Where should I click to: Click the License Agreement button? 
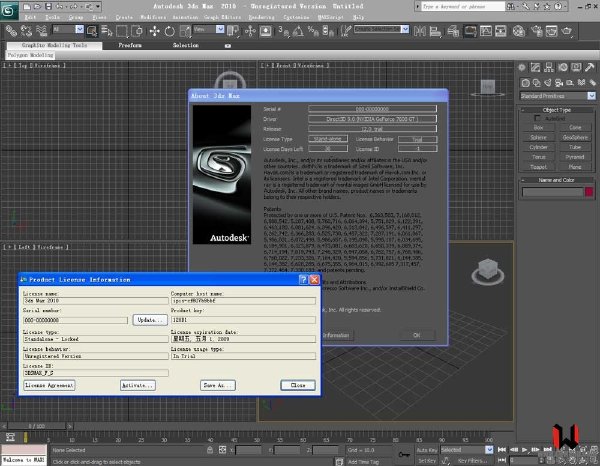[x=49, y=385]
